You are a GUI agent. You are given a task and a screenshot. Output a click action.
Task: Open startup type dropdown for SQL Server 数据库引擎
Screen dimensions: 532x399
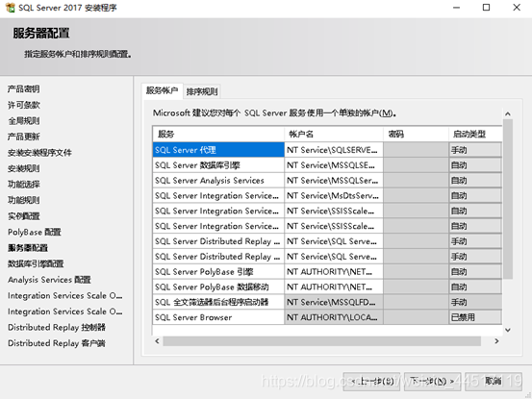pyautogui.click(x=475, y=165)
